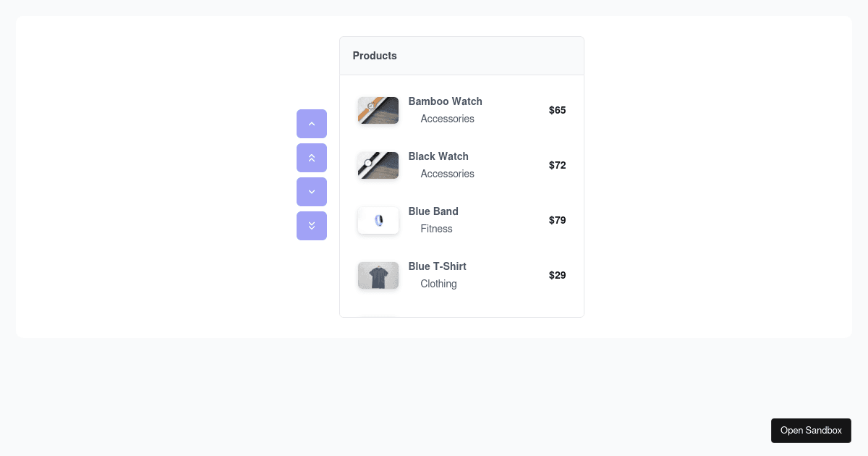Select the Black Watch product thumbnail
868x456 pixels.
click(x=378, y=165)
